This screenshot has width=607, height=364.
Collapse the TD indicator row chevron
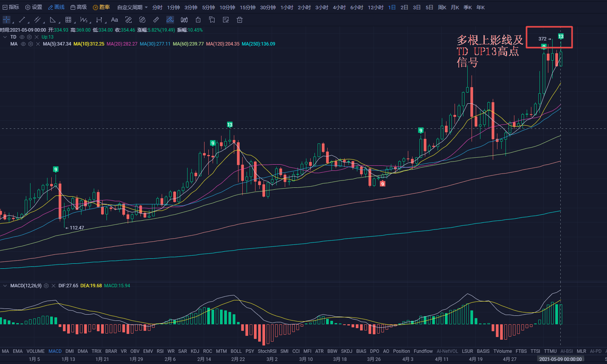pos(5,37)
